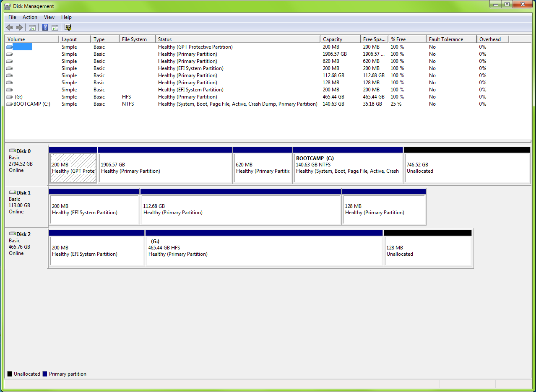Click the "(G:)" volume name in list
The height and width of the screenshot is (392, 536).
click(18, 97)
